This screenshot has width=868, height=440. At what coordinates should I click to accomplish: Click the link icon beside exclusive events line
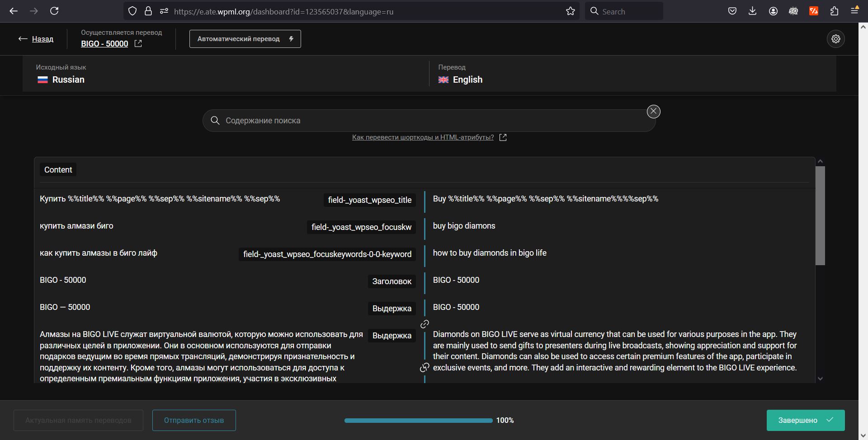425,368
